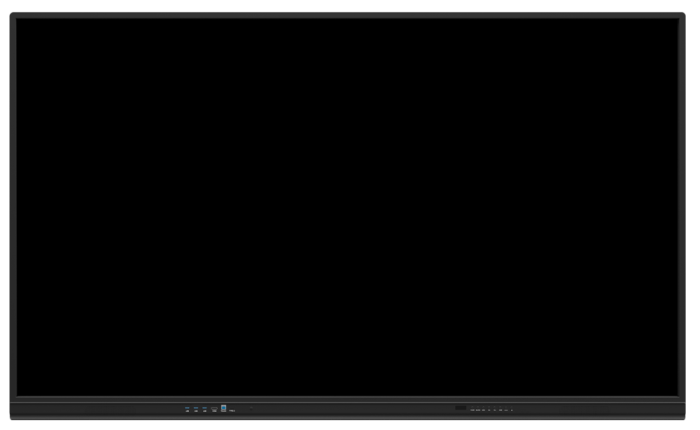This screenshot has height=430, width=700.
Task: Click the middle blue USB port
Action: 196,408
